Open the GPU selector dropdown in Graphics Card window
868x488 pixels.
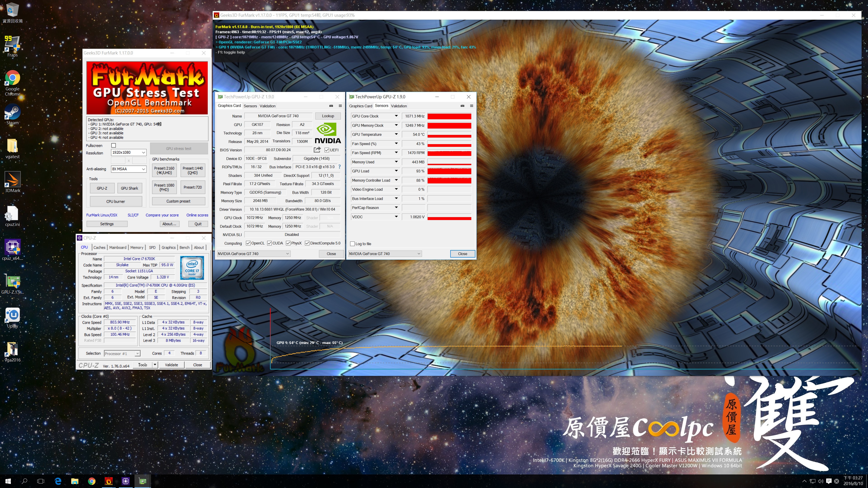[253, 253]
